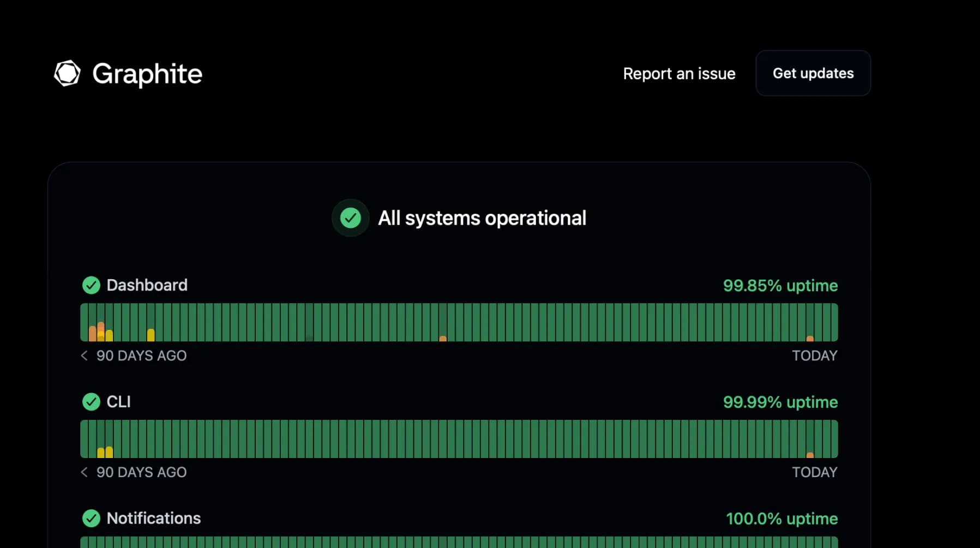Click the Notifications uptime timeline bar
980x548 pixels.
[x=459, y=542]
